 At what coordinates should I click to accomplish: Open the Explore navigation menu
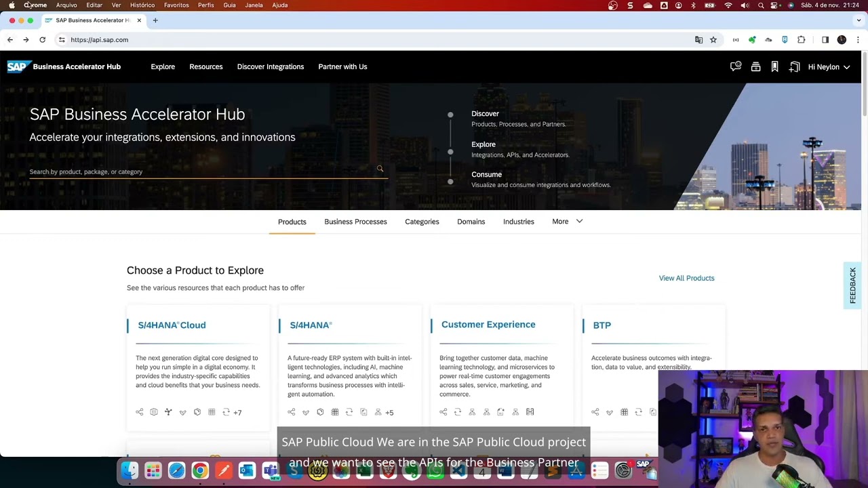[x=163, y=66]
